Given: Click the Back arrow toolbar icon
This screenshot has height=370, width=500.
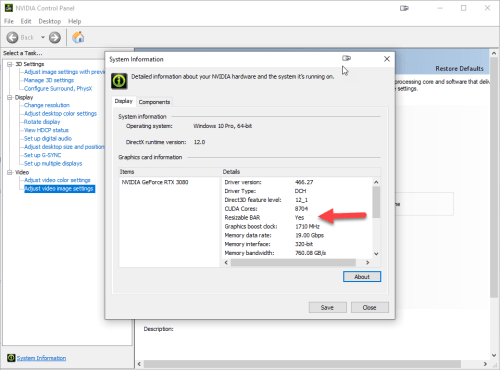Looking at the screenshot, I should (12, 37).
